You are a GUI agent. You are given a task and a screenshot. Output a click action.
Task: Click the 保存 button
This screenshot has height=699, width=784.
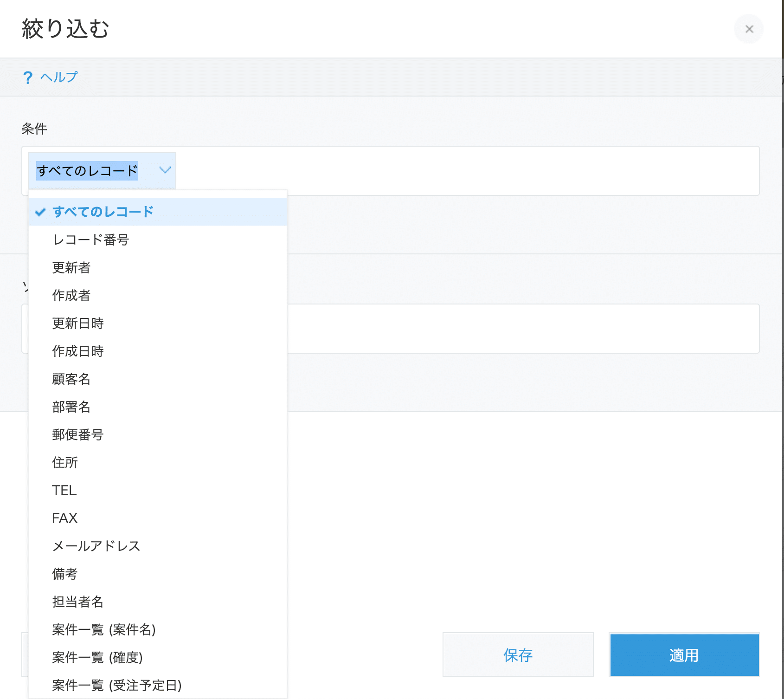point(518,654)
